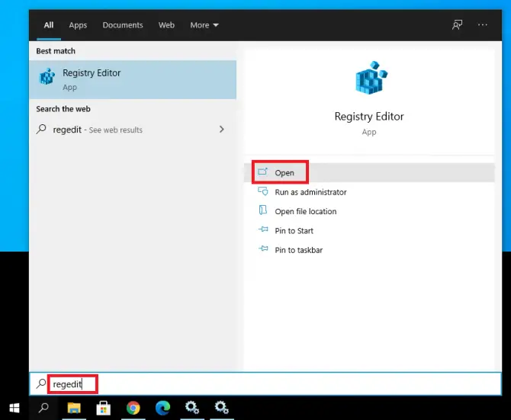The image size is (511, 420).
Task: Click the magnifier icon beside the regedit web result
Action: (x=41, y=130)
